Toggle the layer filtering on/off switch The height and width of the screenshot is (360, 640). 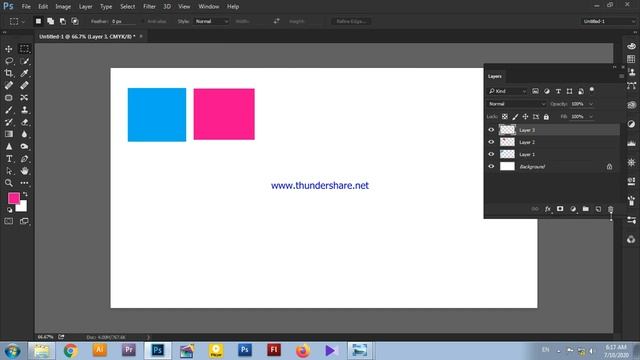[592, 90]
